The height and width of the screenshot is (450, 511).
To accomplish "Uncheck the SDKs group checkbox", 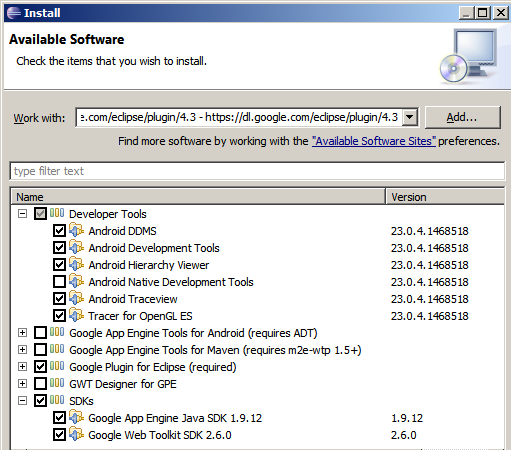I will 40,401.
